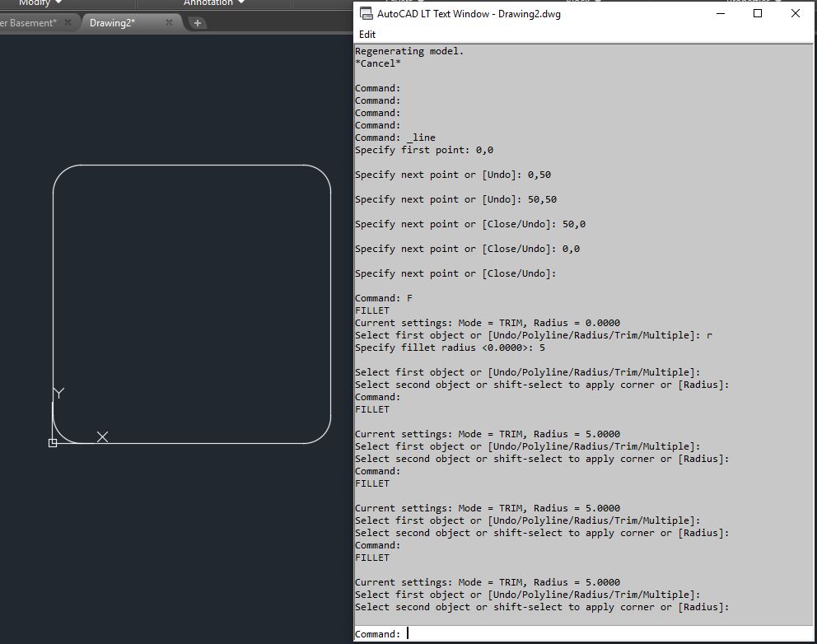Select the top edge of rounded rectangle
This screenshot has width=817, height=644.
tap(192, 166)
